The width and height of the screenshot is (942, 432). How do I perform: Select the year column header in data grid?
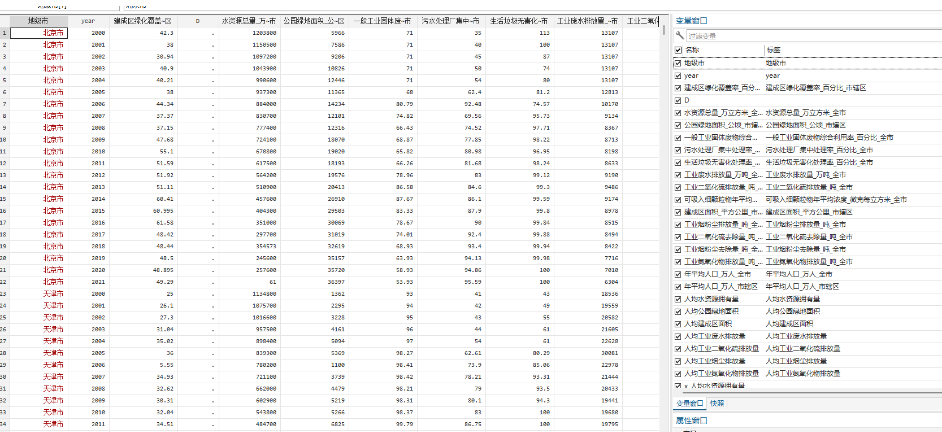(x=90, y=20)
